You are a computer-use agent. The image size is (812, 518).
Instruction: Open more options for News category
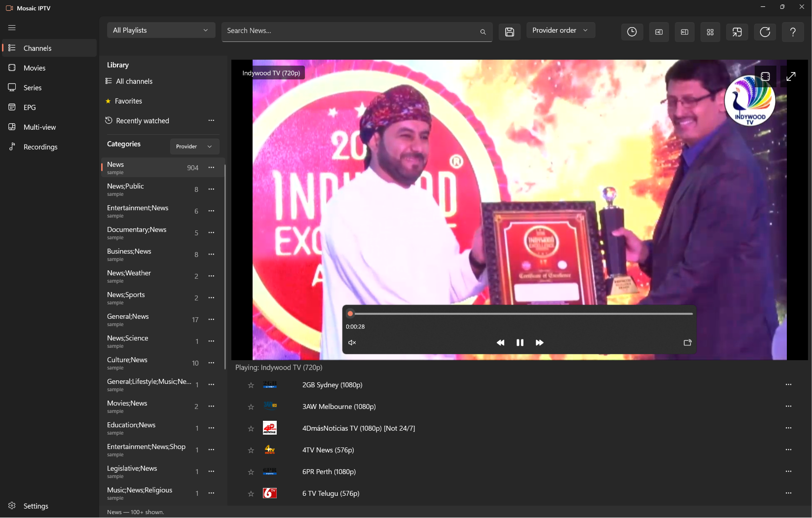click(x=211, y=168)
